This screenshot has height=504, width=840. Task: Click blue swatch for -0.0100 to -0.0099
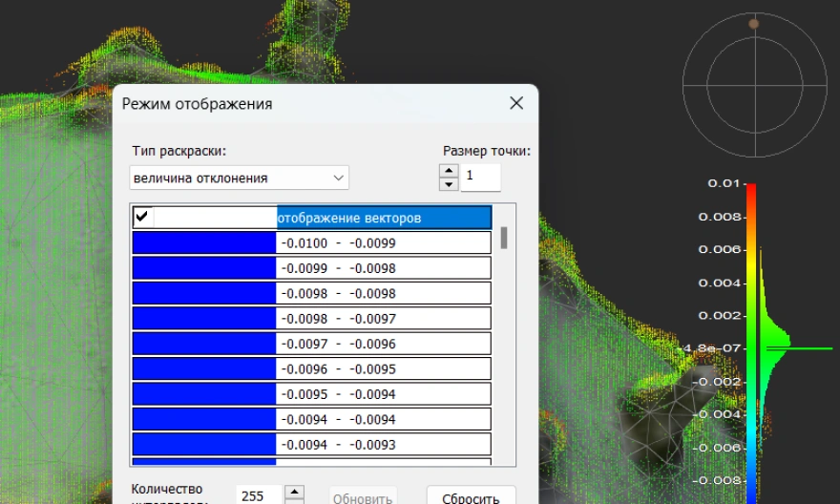point(203,243)
